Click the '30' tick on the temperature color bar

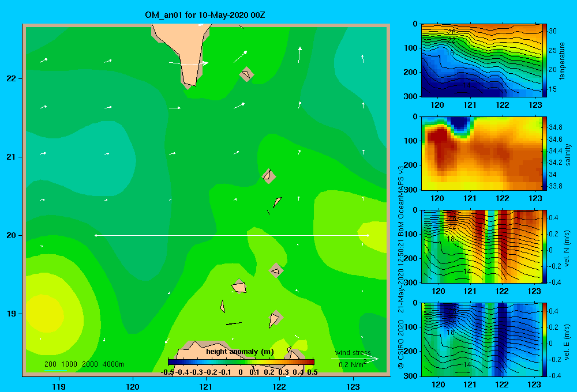pos(553,31)
